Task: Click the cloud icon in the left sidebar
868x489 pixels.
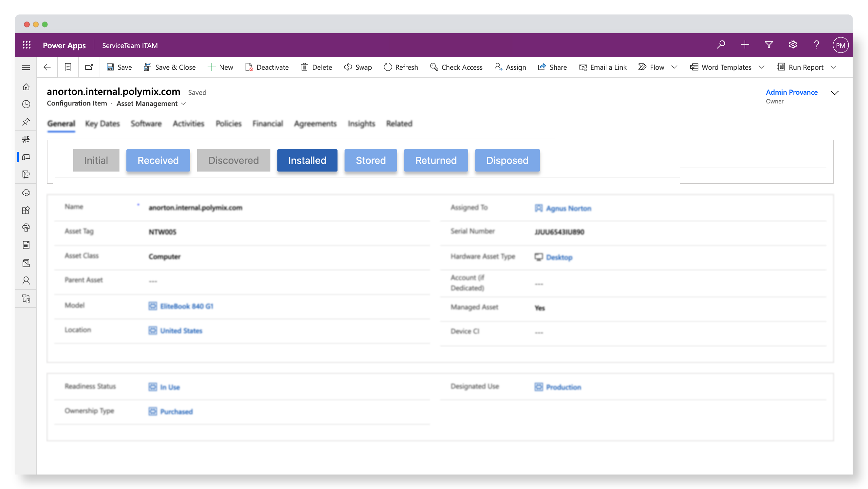Action: pyautogui.click(x=26, y=193)
